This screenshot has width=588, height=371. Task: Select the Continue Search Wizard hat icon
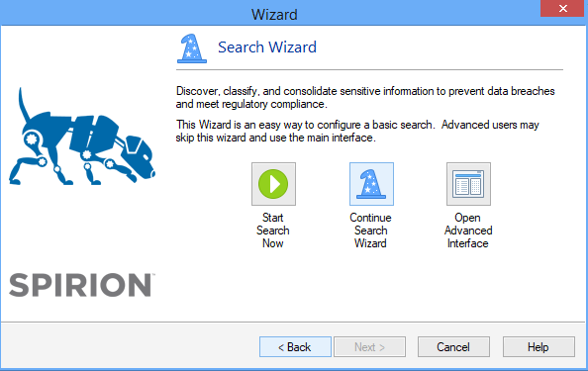[x=371, y=184]
